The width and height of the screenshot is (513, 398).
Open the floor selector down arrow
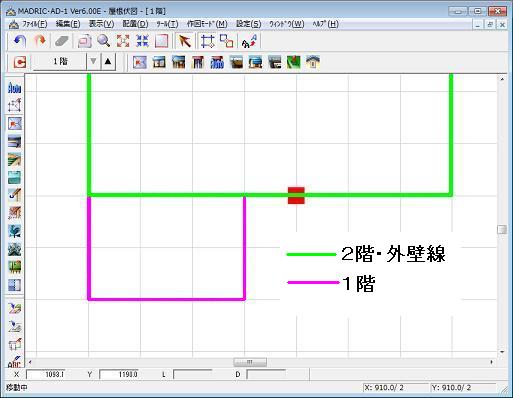pyautogui.click(x=93, y=62)
